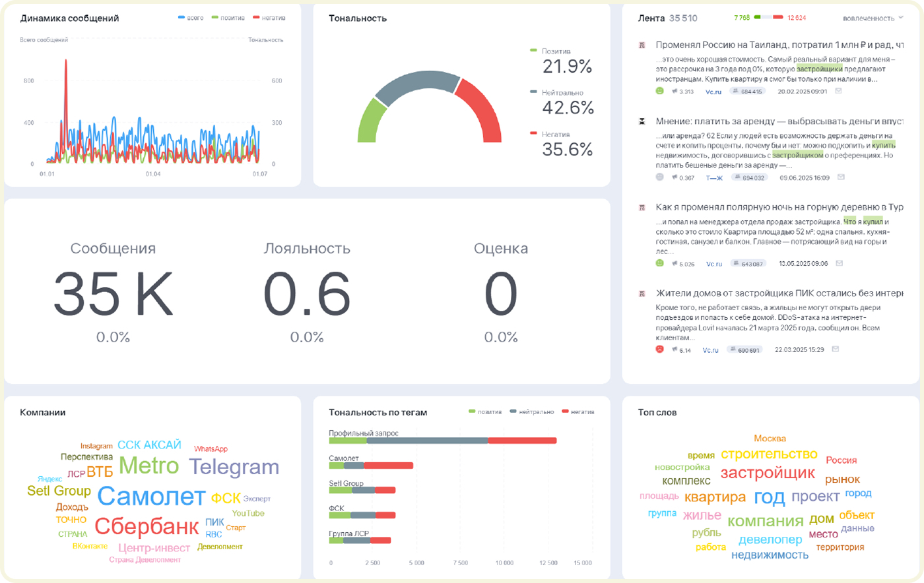The width and height of the screenshot is (924, 583).
Task: Open the Vc.ru source link dated 20.02.2025
Action: pos(713,92)
